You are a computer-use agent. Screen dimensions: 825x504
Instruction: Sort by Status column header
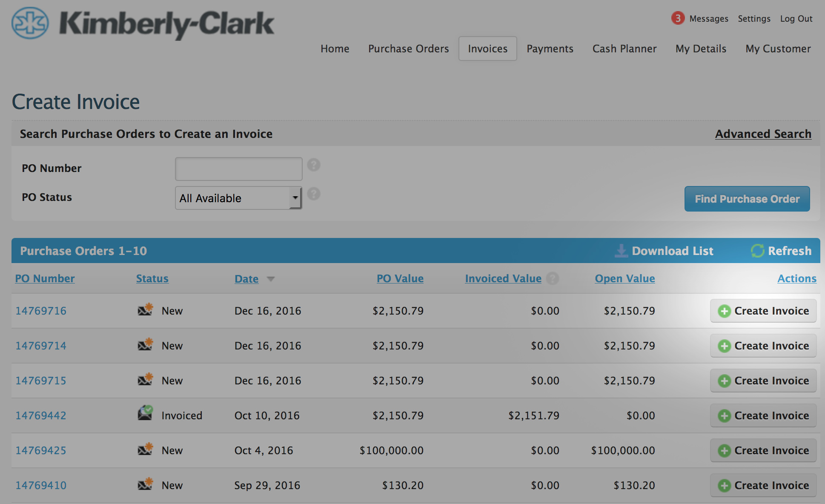pyautogui.click(x=152, y=279)
